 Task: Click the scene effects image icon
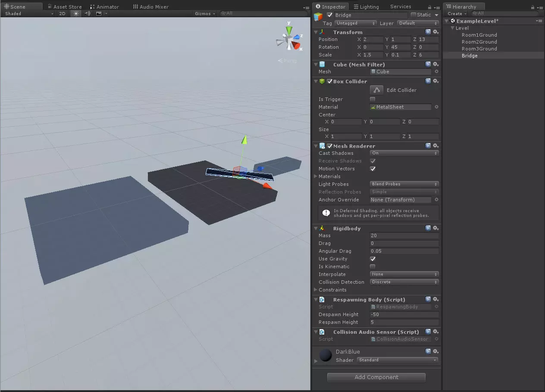tap(99, 13)
